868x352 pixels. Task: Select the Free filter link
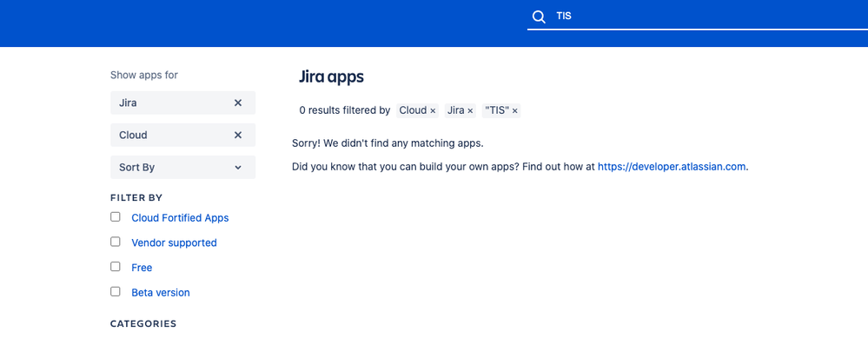point(142,268)
